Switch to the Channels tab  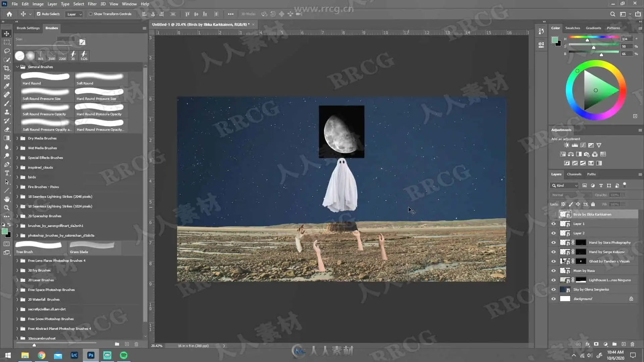[x=574, y=174]
